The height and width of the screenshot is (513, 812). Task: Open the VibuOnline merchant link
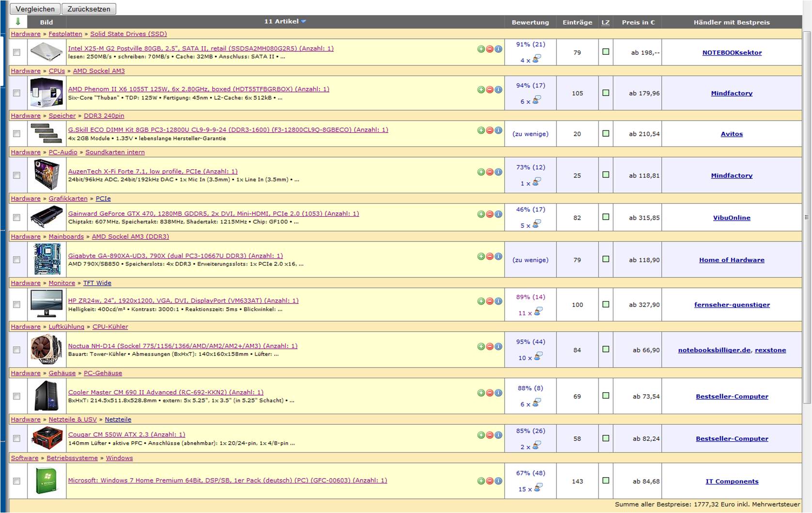[732, 218]
